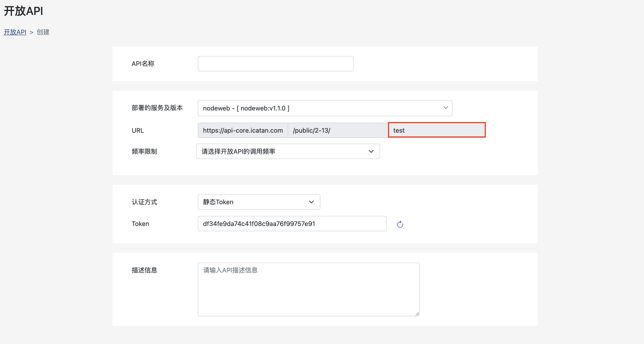Regenerate the Token with refresh icon
Viewport: 644px width, 344px height.
click(400, 224)
